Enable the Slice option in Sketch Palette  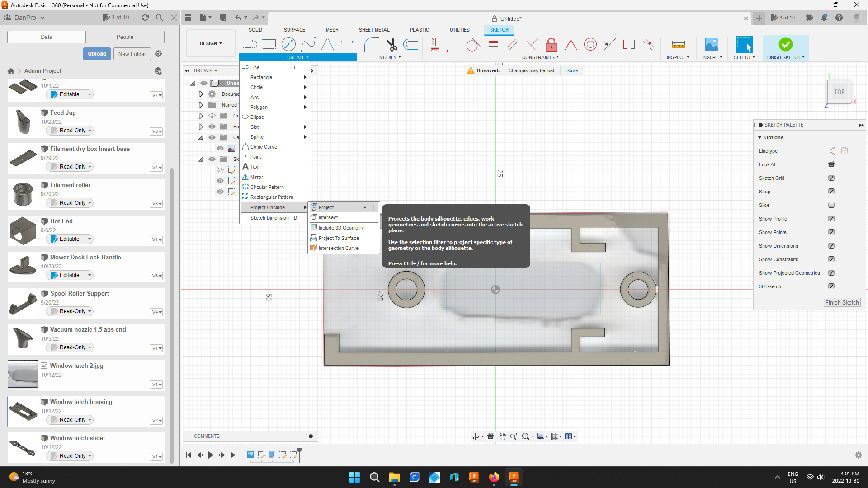[x=831, y=205]
